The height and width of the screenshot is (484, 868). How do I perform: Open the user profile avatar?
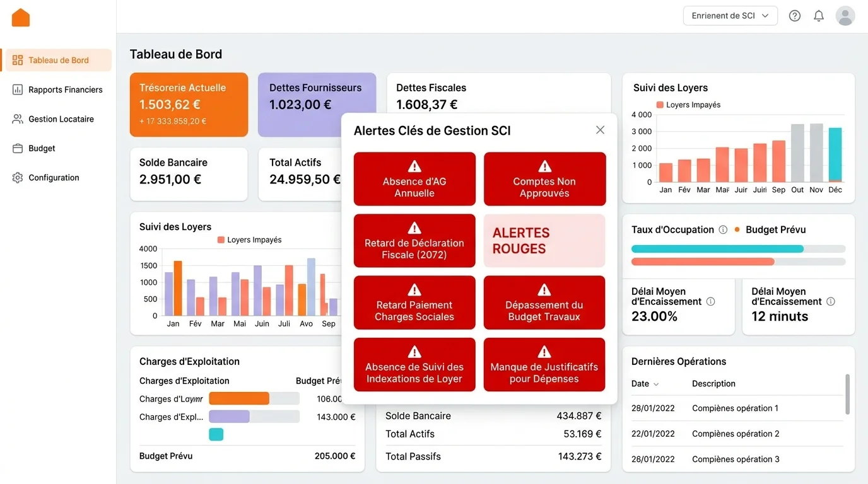[x=845, y=15]
